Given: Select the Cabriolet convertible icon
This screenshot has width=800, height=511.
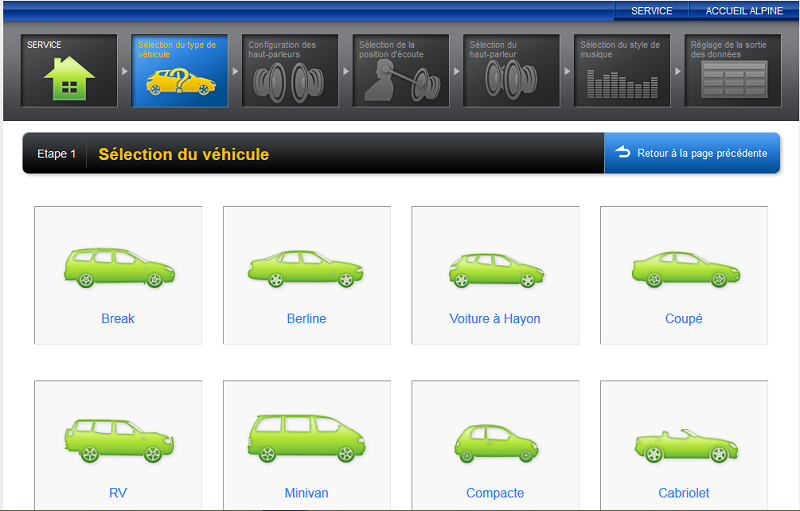Looking at the screenshot, I should tap(683, 445).
